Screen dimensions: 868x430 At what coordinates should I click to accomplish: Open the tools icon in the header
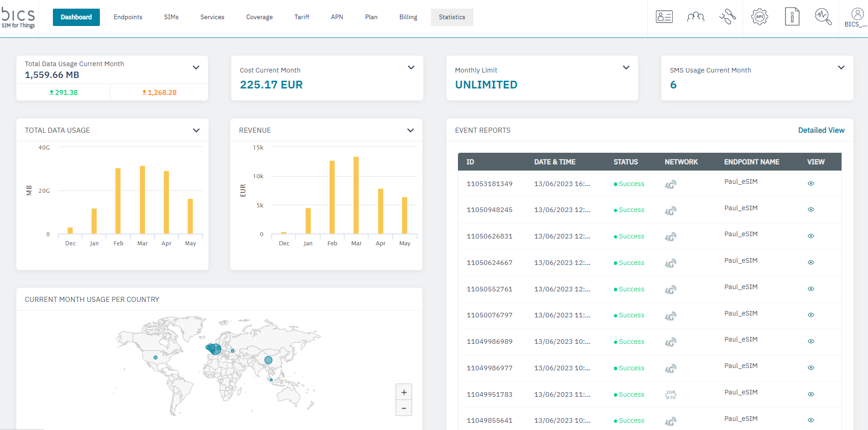728,17
